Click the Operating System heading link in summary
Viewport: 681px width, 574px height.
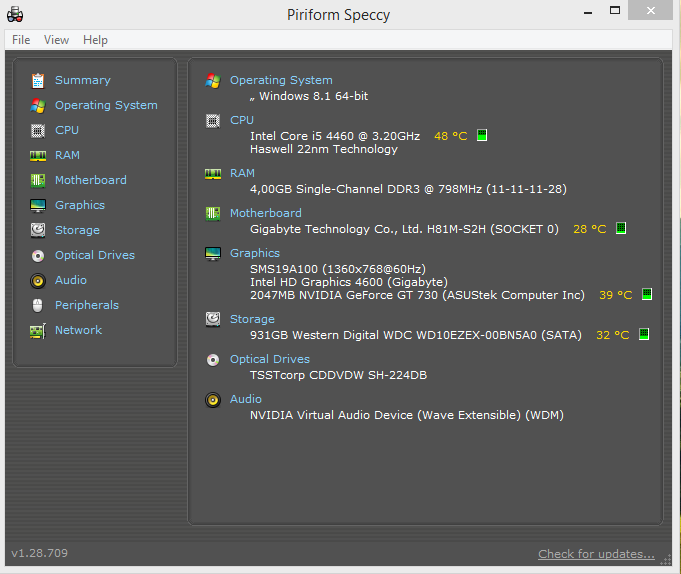click(x=281, y=80)
